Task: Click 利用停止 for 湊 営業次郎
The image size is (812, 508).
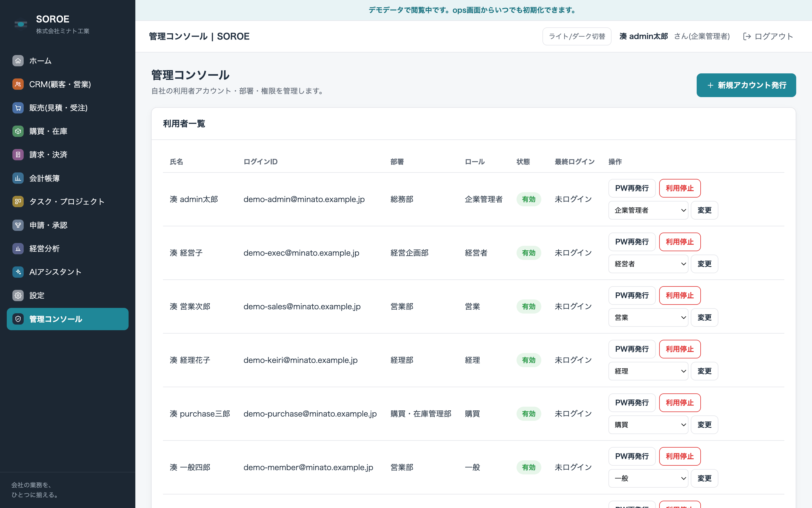Action: point(680,295)
